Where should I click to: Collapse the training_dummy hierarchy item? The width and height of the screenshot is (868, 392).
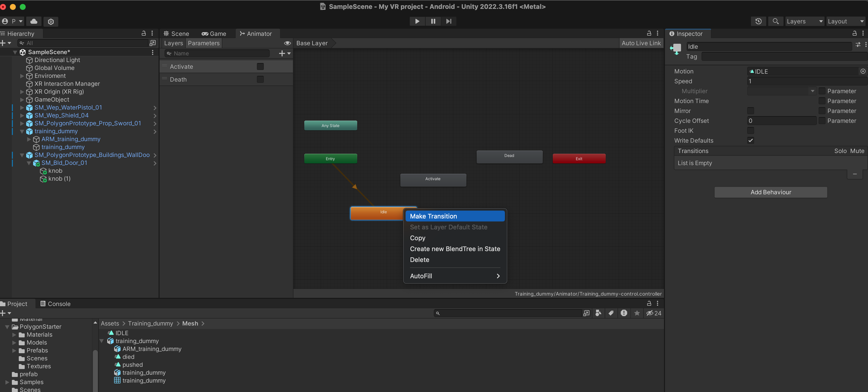coord(22,131)
